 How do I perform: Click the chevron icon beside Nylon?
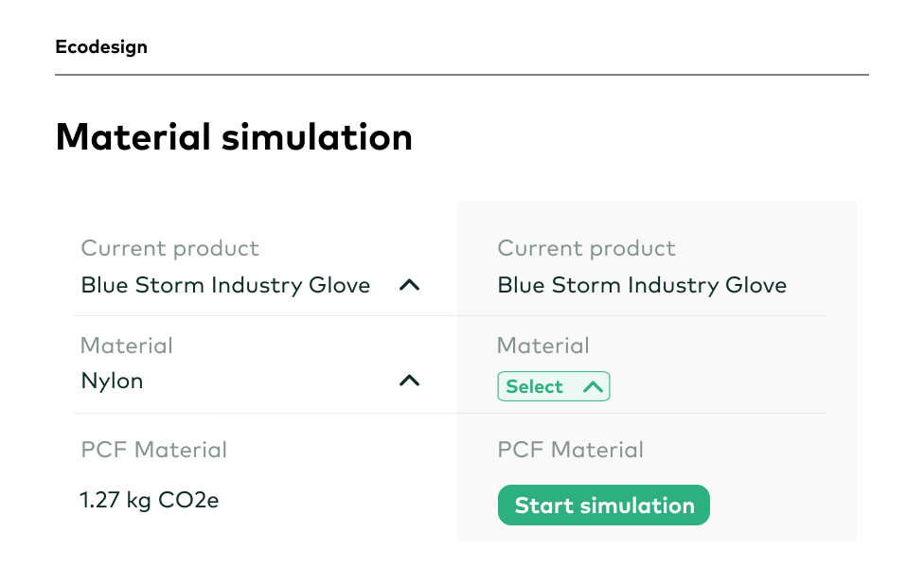[409, 381]
